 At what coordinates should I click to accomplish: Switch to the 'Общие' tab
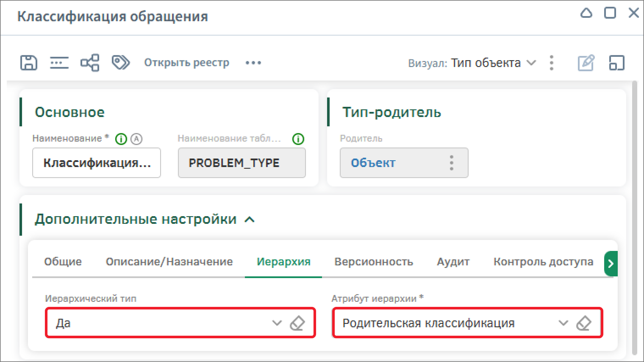[x=63, y=262]
